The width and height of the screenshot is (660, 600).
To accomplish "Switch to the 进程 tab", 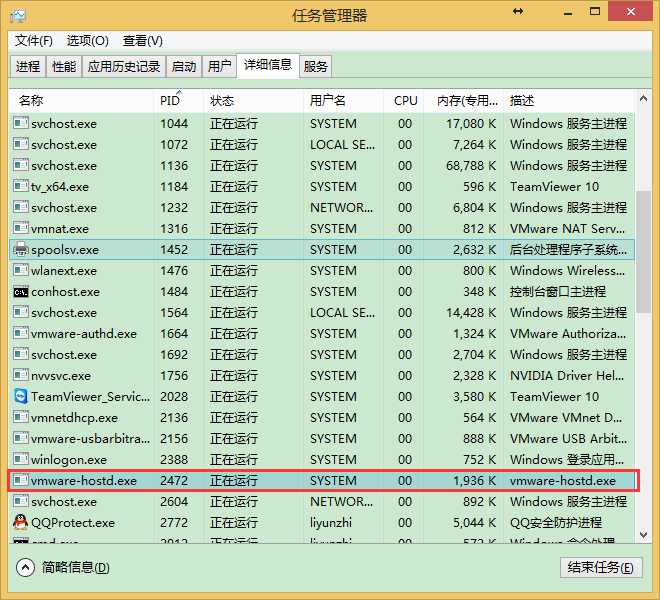I will [28, 67].
